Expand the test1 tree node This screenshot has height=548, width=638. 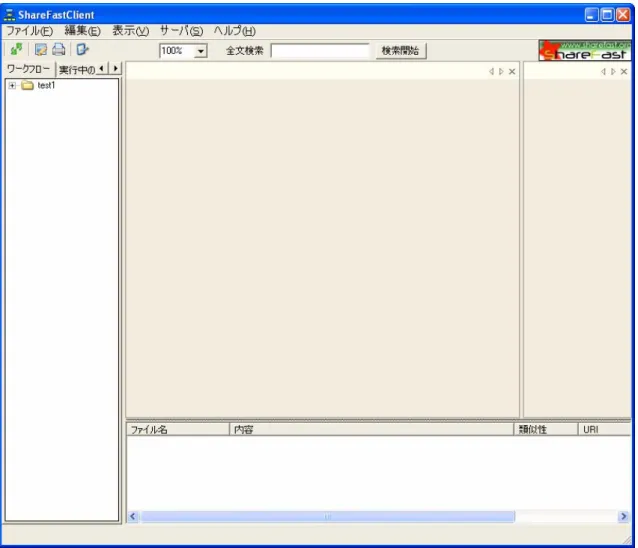point(12,85)
